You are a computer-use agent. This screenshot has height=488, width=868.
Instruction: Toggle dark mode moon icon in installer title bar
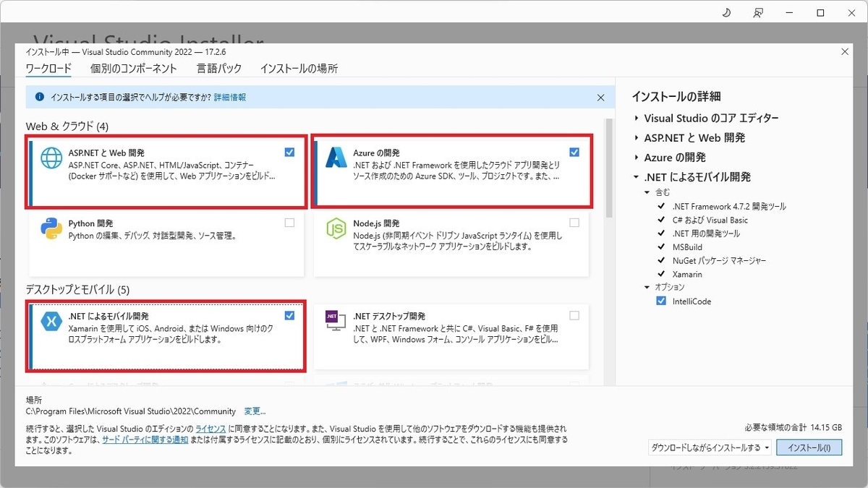coord(727,12)
